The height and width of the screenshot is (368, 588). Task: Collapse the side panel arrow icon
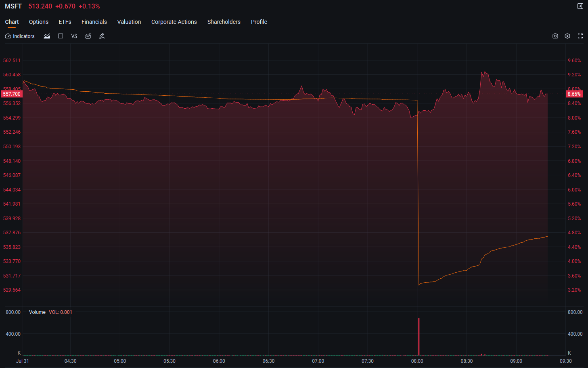tap(580, 6)
